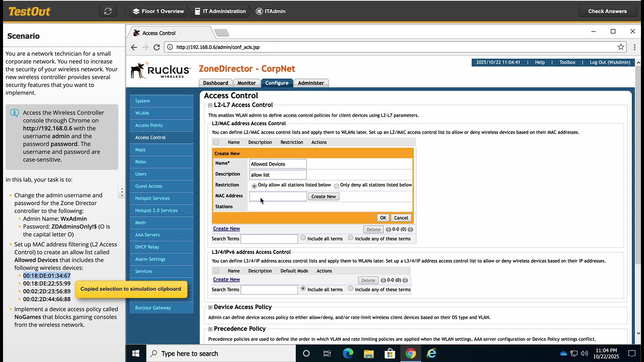Screen dimensions: 644x362
Task: Open Floor 1 Overview navigation
Action: coord(158,11)
